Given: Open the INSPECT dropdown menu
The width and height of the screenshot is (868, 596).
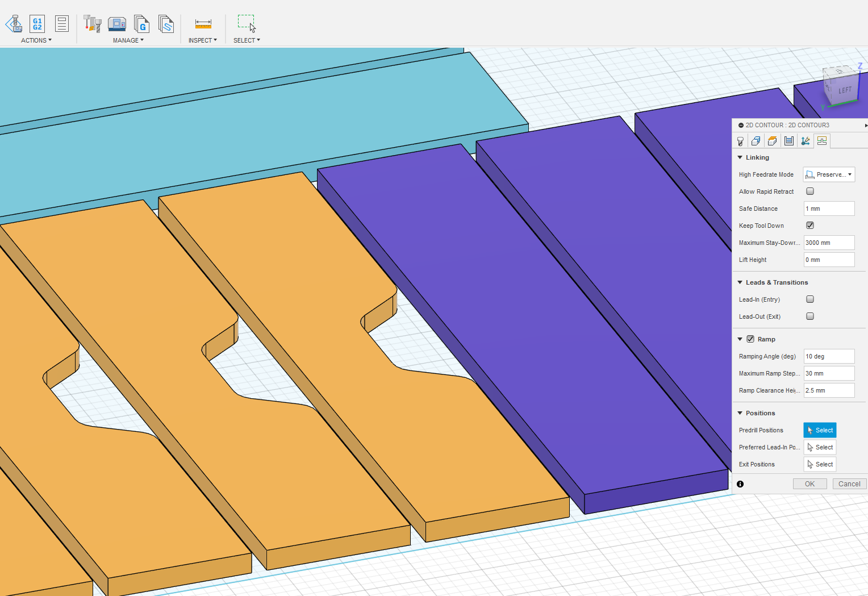Looking at the screenshot, I should point(203,40).
